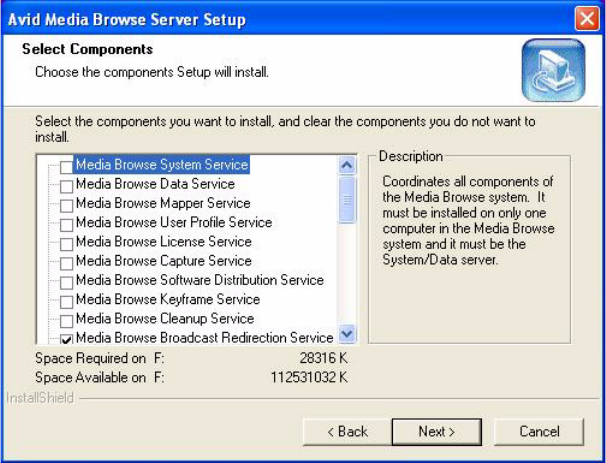606x463 pixels.
Task: Click the Back button
Action: (347, 432)
